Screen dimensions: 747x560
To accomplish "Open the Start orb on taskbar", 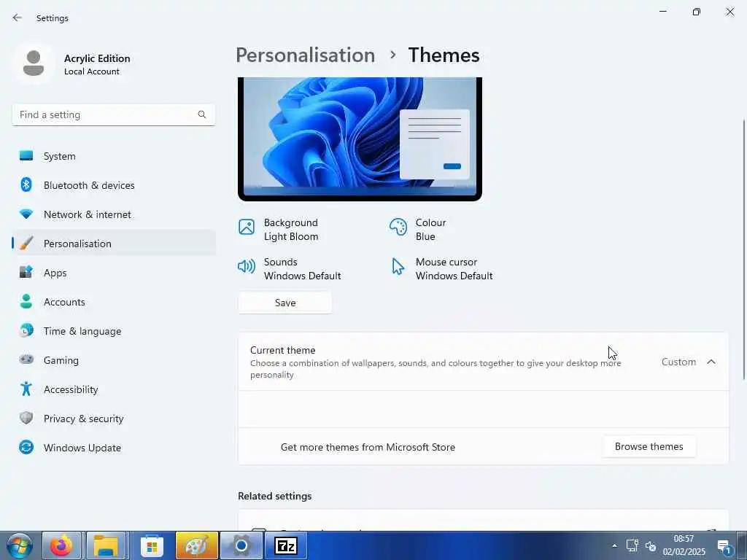I will click(x=19, y=545).
